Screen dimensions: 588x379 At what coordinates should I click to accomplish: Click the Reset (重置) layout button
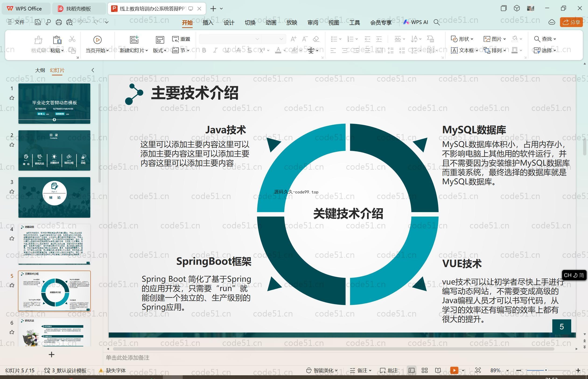click(181, 39)
